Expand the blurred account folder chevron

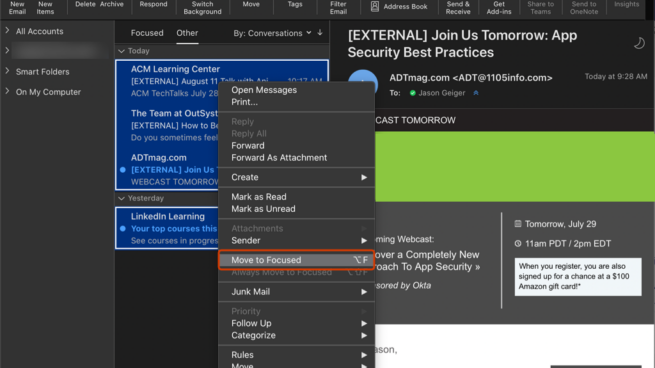coord(7,51)
